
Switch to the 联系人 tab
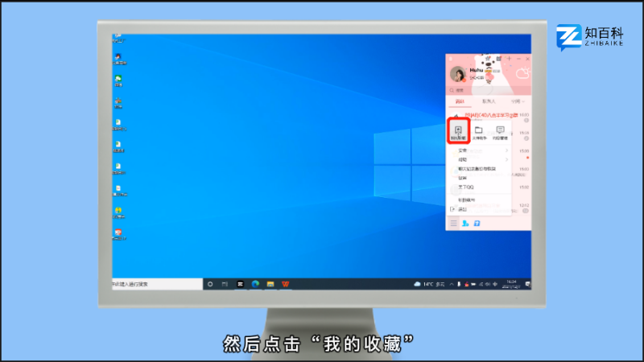click(489, 101)
